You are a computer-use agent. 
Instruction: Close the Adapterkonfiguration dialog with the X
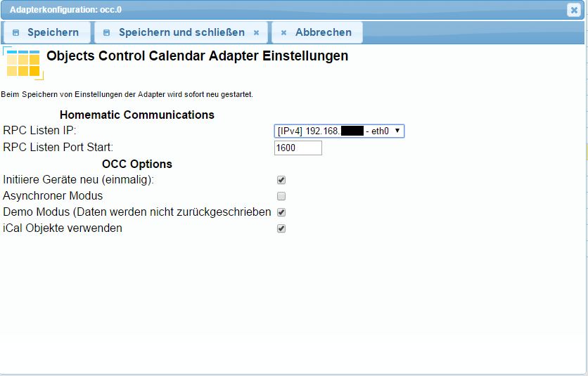pyautogui.click(x=573, y=10)
